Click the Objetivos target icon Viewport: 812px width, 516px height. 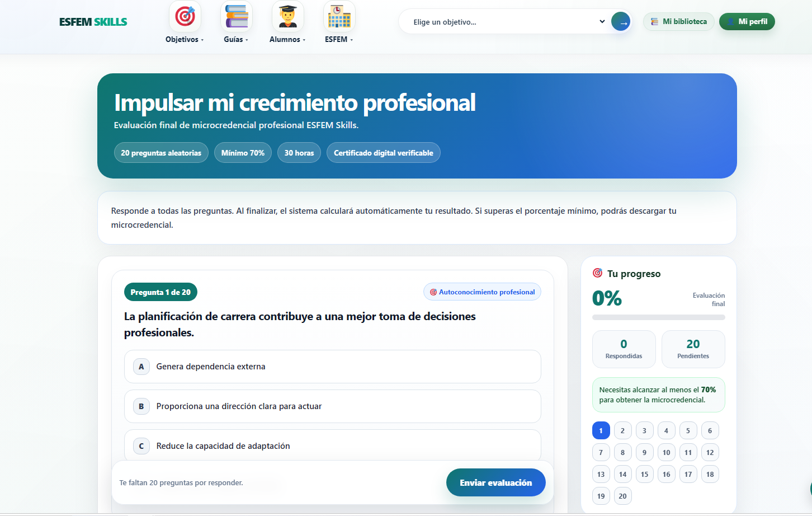pyautogui.click(x=185, y=16)
